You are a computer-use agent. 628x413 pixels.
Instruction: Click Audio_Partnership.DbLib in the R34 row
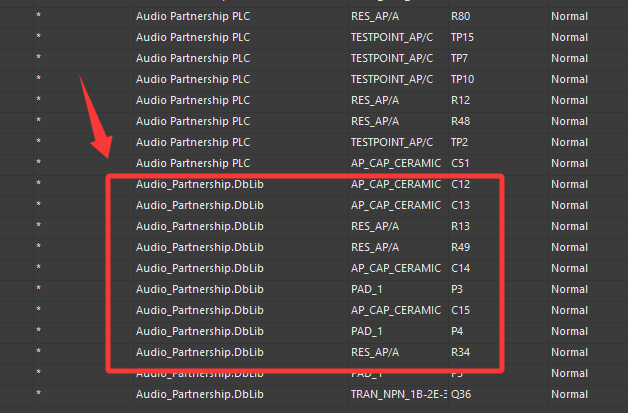pos(199,352)
